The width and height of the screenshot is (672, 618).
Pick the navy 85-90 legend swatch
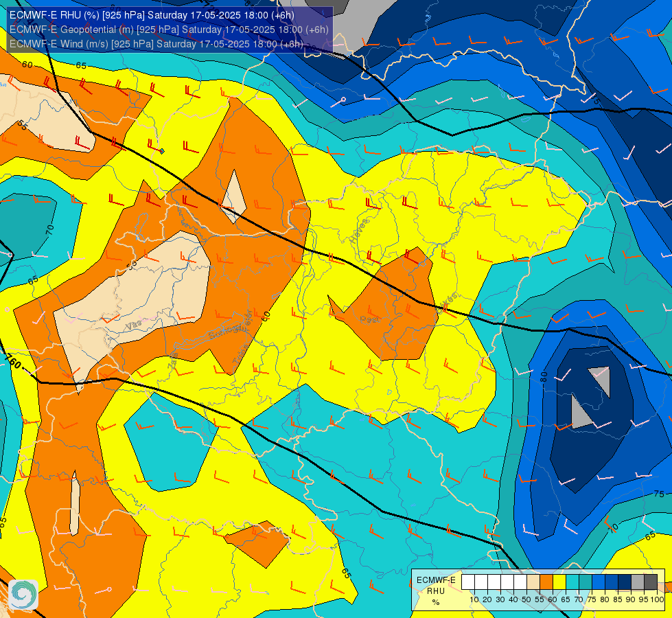coord(625,582)
